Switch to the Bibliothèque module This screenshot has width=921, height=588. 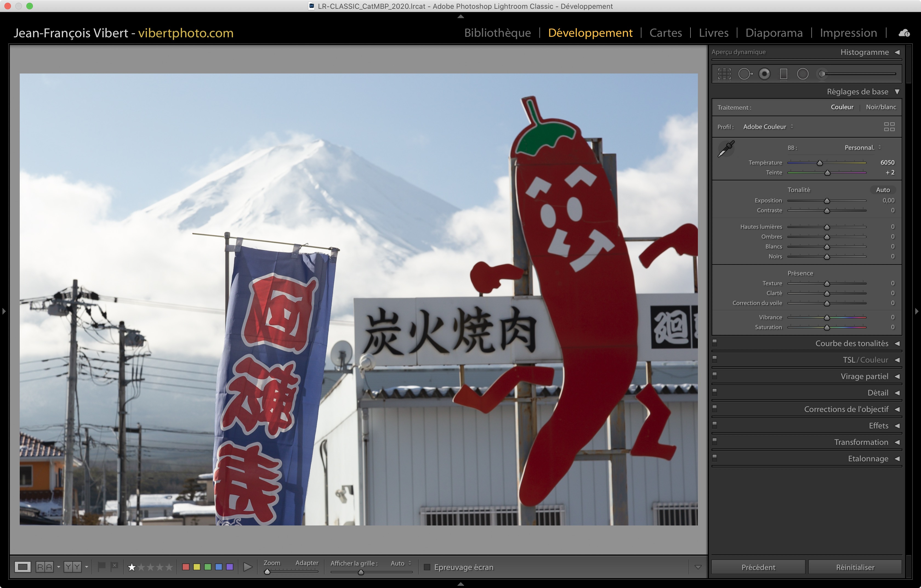click(497, 33)
